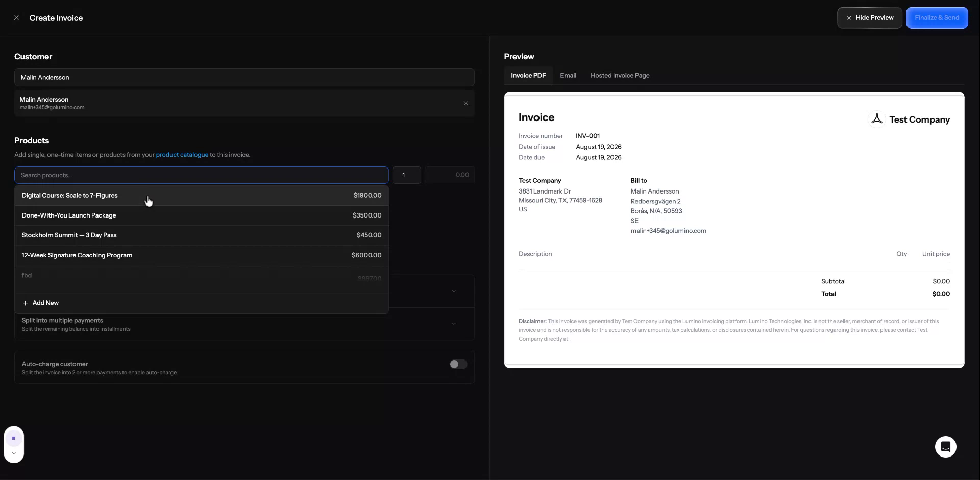Expand the recorder widget chevron
980x480 pixels.
point(14,453)
